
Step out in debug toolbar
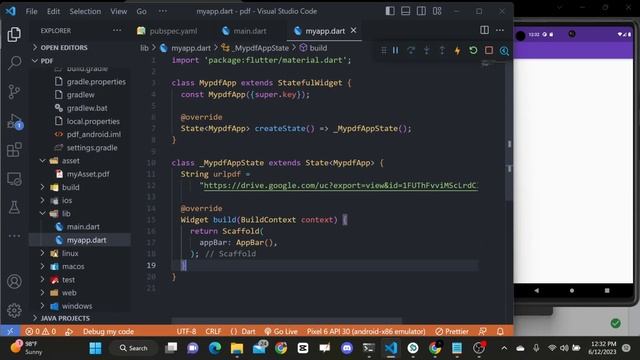[x=442, y=51]
